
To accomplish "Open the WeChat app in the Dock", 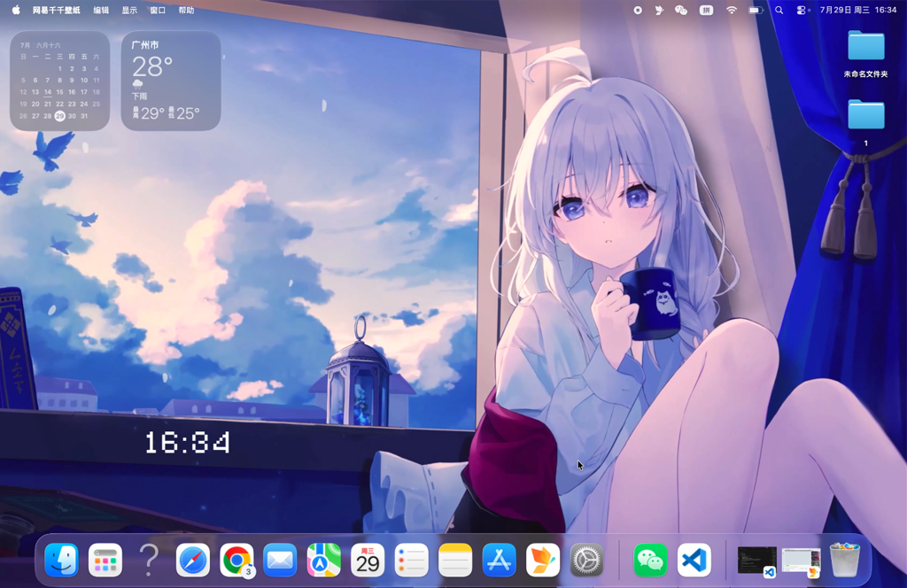I will 650,560.
